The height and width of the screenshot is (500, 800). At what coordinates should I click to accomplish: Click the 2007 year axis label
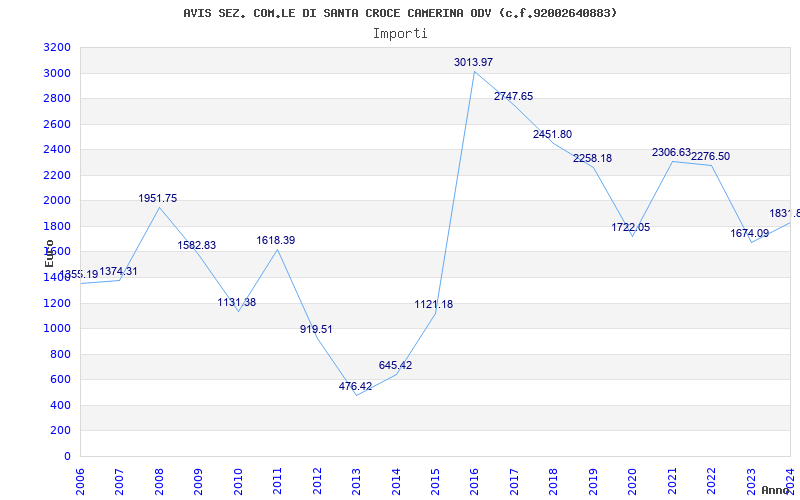click(120, 482)
